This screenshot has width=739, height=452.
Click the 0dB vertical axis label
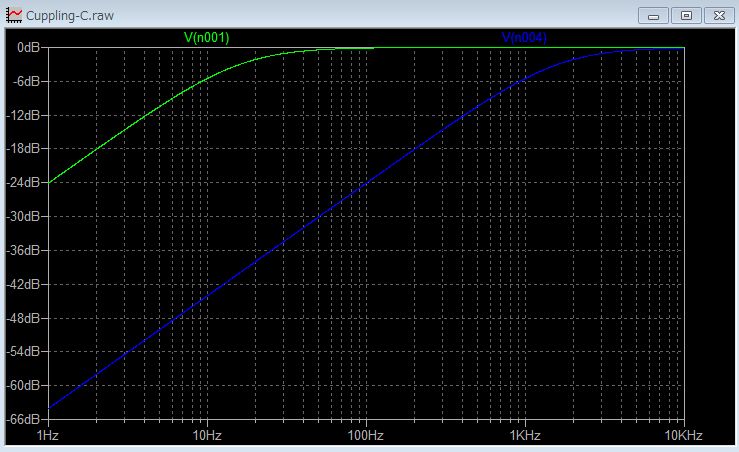point(28,47)
